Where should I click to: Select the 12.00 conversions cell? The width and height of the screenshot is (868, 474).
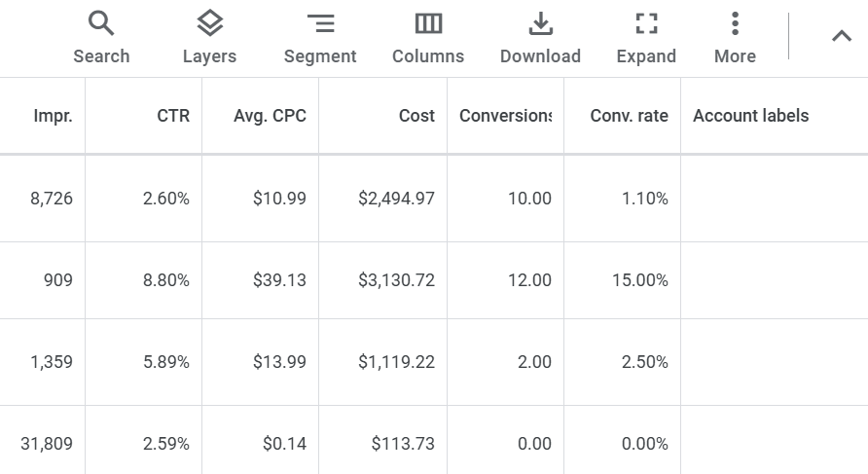pyautogui.click(x=505, y=280)
